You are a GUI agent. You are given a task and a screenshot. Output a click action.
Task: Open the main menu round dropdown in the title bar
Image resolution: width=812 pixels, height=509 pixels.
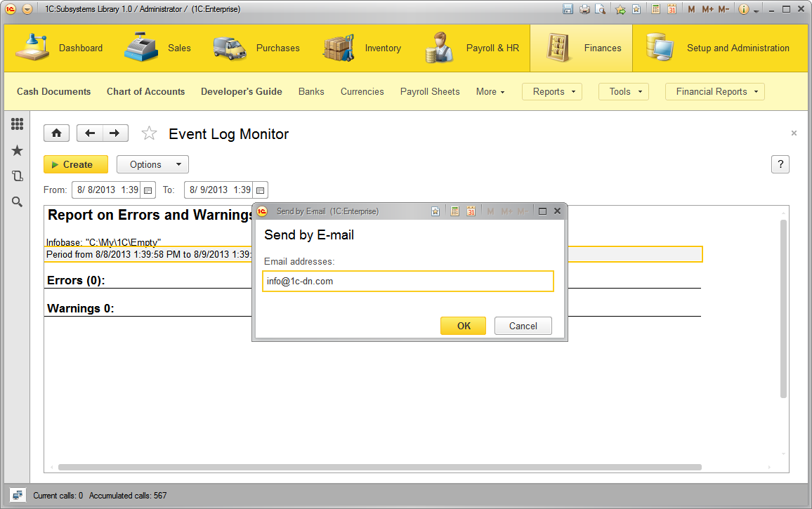pyautogui.click(x=27, y=9)
